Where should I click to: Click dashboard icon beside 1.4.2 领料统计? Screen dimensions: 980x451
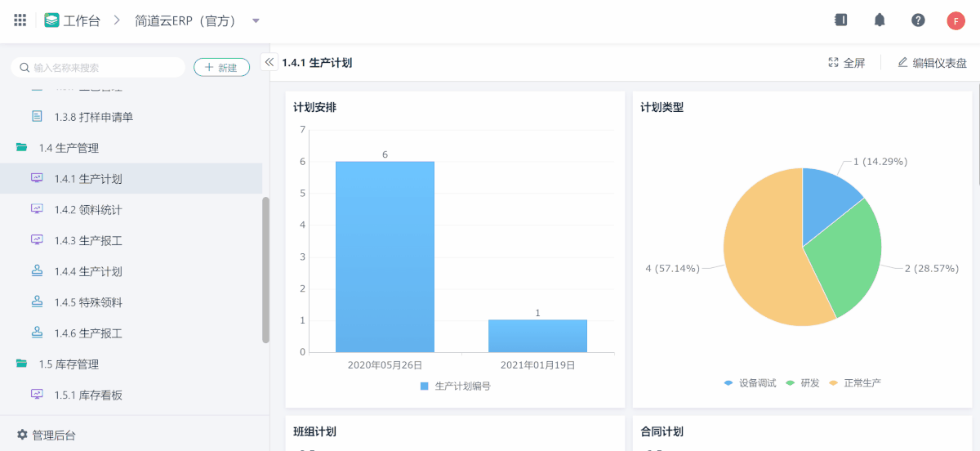point(37,209)
